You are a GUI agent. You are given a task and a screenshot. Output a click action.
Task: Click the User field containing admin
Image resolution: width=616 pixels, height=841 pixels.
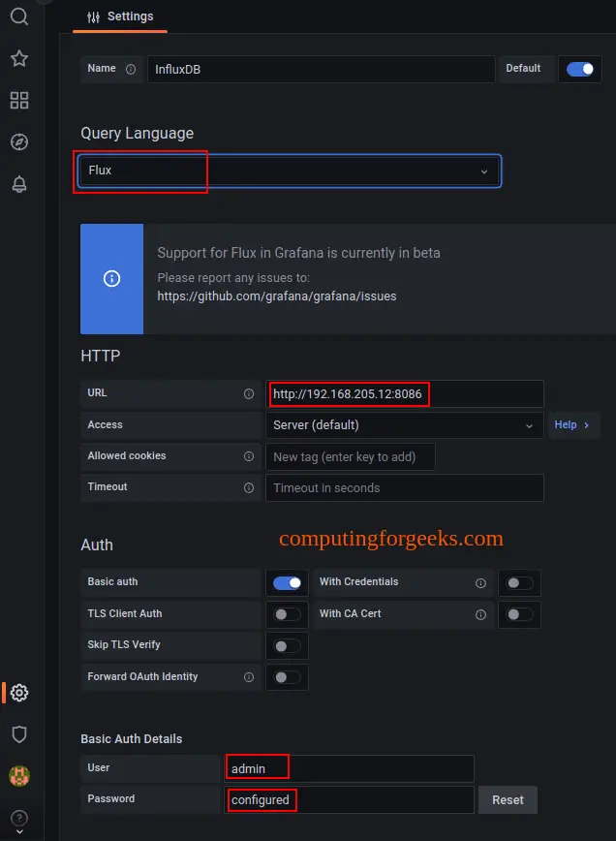349,768
